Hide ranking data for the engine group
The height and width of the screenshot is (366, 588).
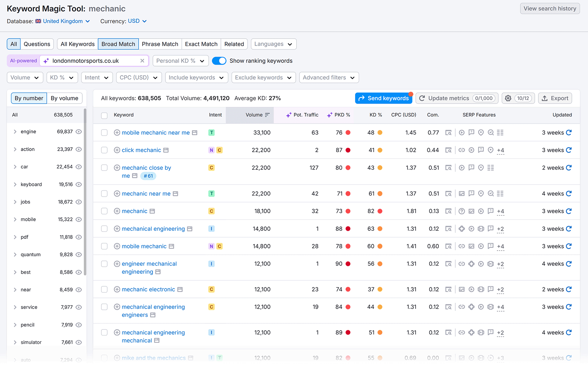click(79, 132)
